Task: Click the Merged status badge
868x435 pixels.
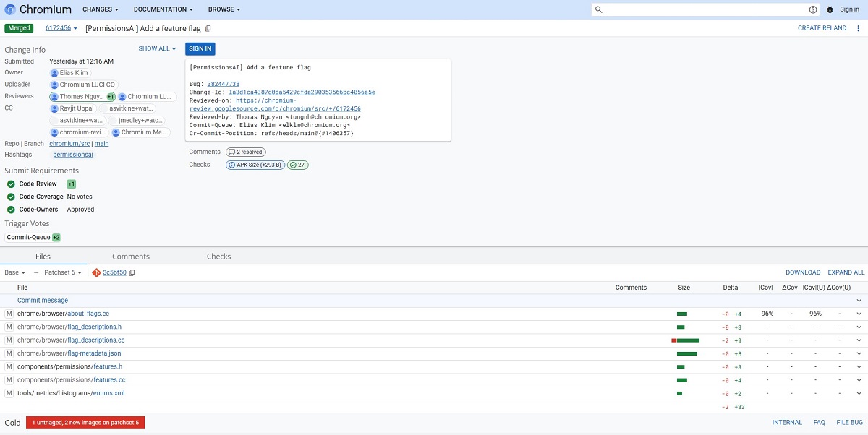Action: 20,28
